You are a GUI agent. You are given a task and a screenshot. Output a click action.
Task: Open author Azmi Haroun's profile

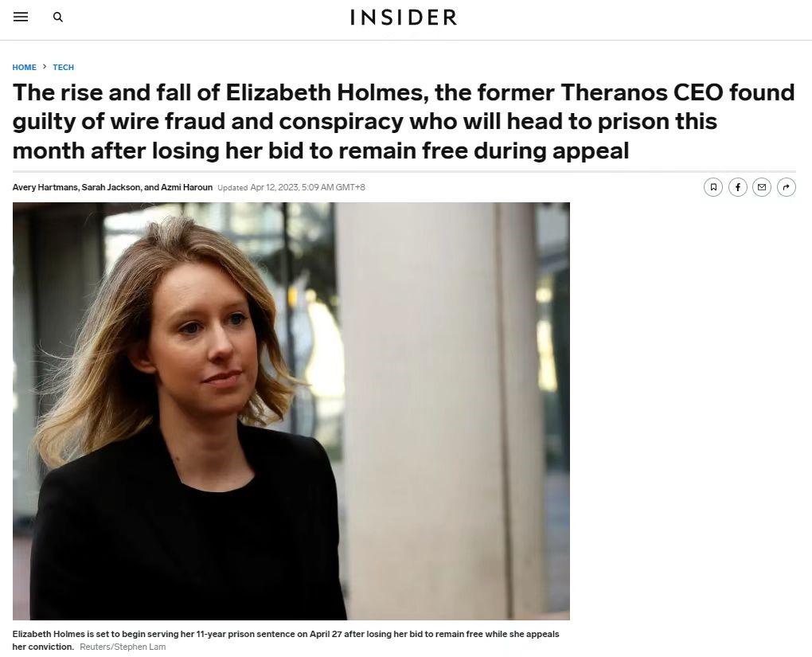(186, 187)
